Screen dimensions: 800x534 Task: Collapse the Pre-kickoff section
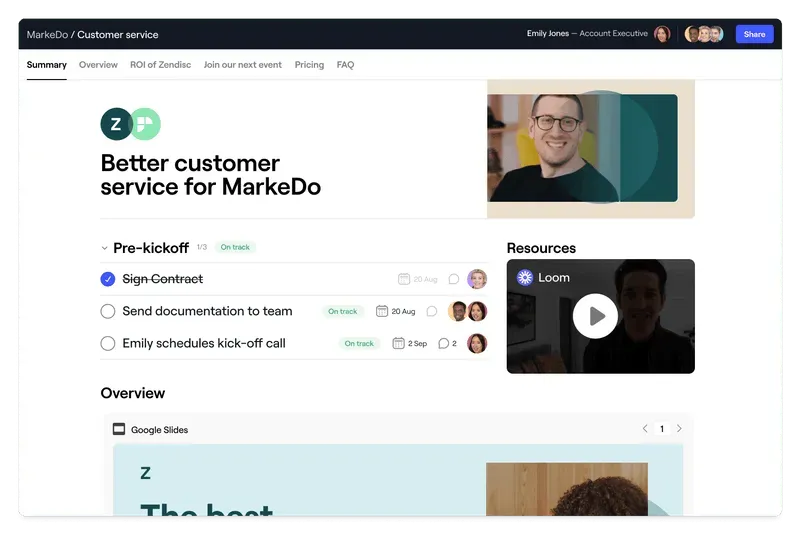click(x=105, y=248)
